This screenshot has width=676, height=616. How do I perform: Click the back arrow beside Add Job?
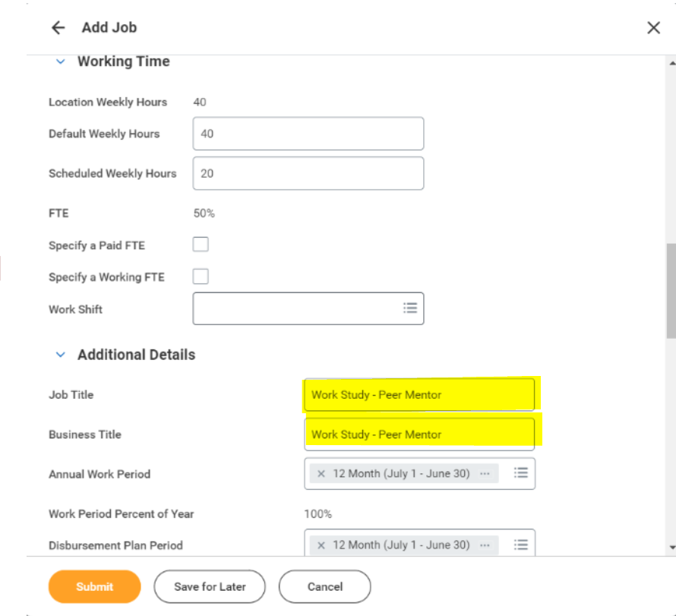58,28
